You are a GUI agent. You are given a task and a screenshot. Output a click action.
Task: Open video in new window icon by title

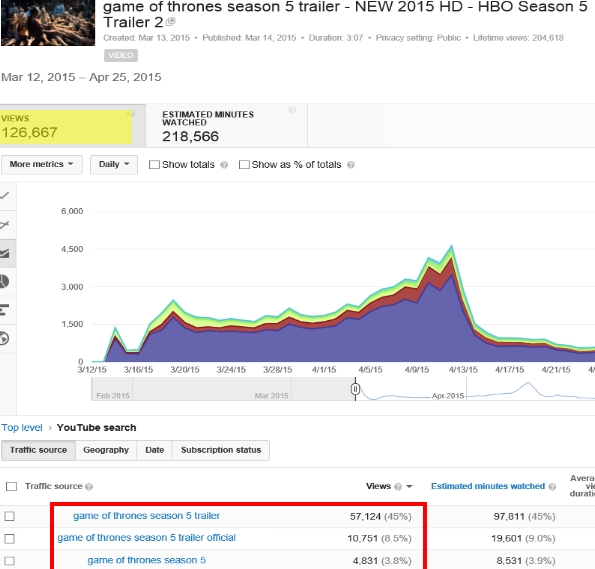(171, 22)
